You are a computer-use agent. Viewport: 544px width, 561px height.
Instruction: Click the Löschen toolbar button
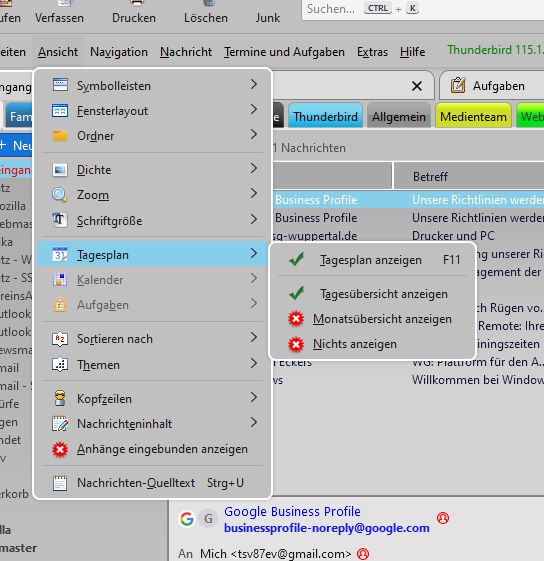pos(206,13)
